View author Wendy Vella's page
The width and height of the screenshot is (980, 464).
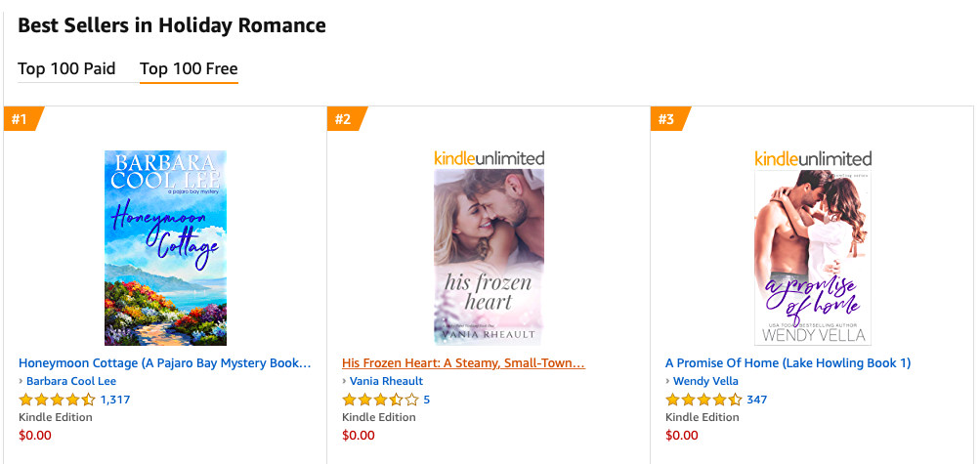click(x=705, y=381)
